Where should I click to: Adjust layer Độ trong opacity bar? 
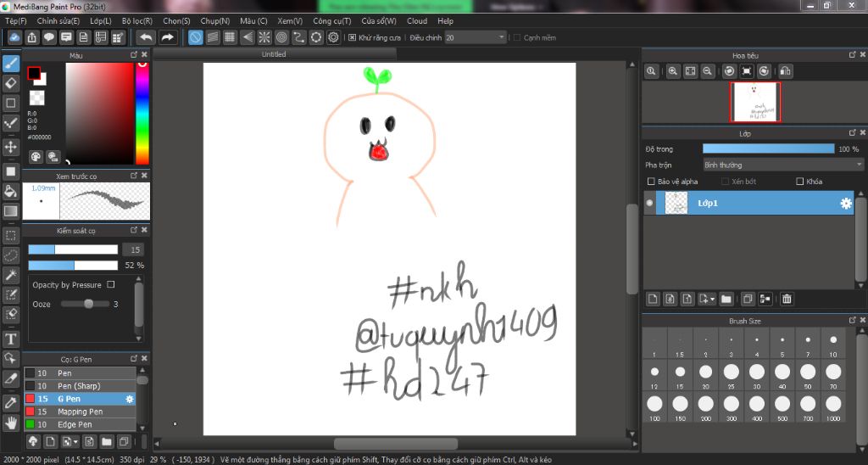(768, 148)
